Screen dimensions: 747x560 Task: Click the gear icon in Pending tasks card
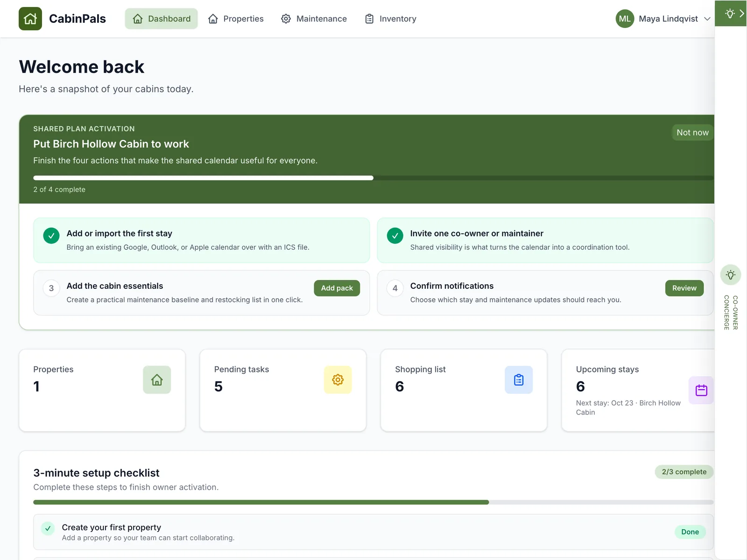pos(338,380)
